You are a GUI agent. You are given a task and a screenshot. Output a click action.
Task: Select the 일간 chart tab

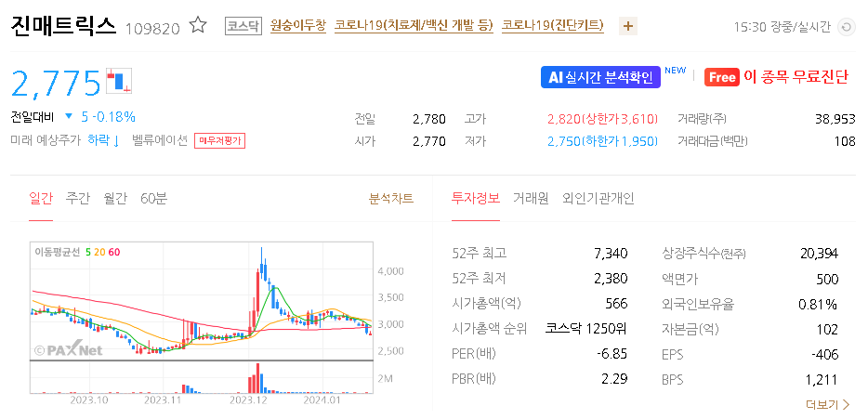click(41, 198)
